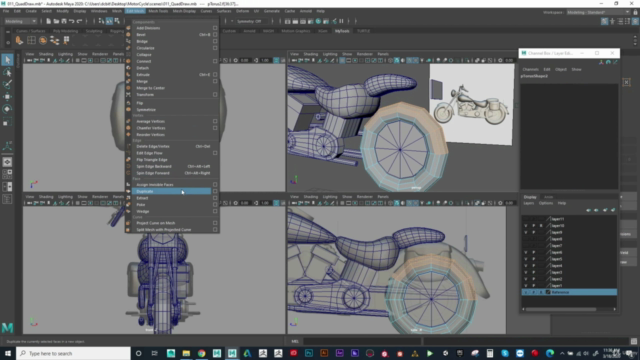Image resolution: width=640 pixels, height=360 pixels.
Task: Open Panels menu in top-right viewport
Action: click(x=383, y=54)
